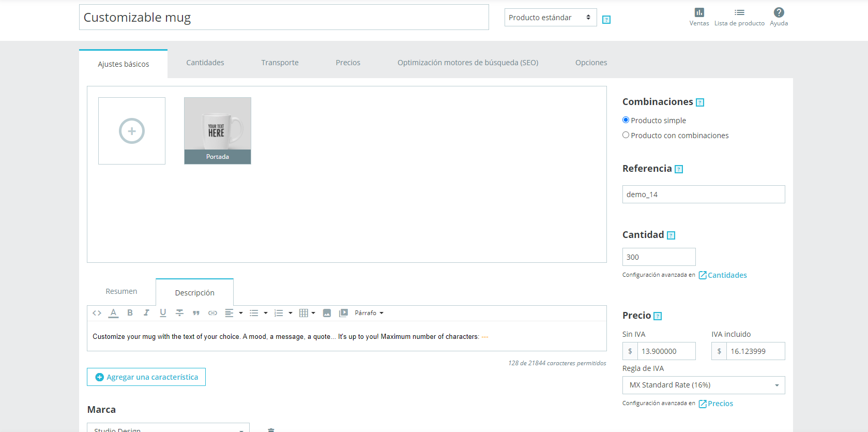Follow the Cantidades advanced settings link
The width and height of the screenshot is (868, 432).
pyautogui.click(x=723, y=275)
